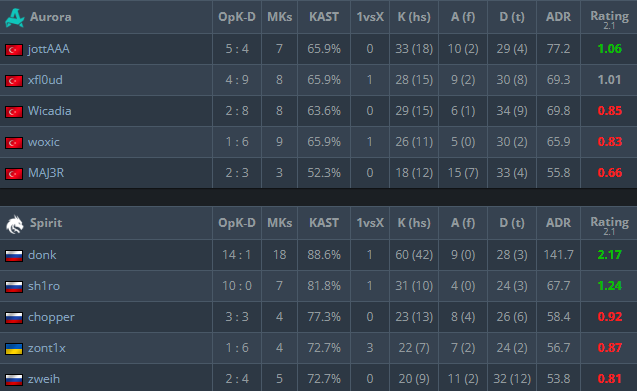Click Russian flag next to zweih
637x391 pixels.
pyautogui.click(x=14, y=380)
